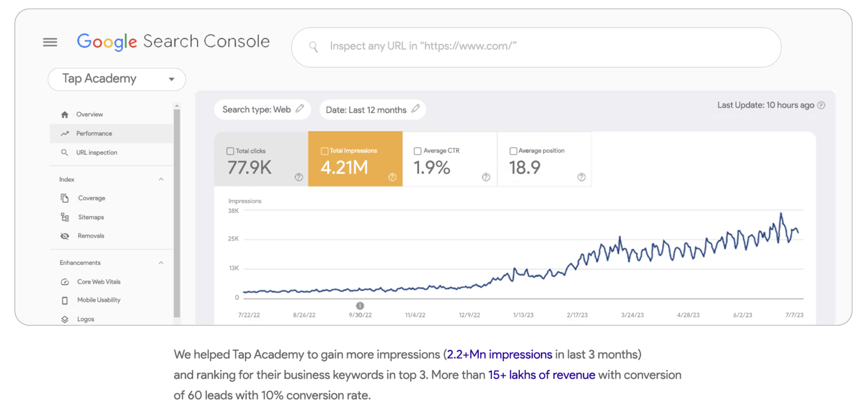Click the Coverage pages icon
The height and width of the screenshot is (413, 868).
tap(65, 198)
